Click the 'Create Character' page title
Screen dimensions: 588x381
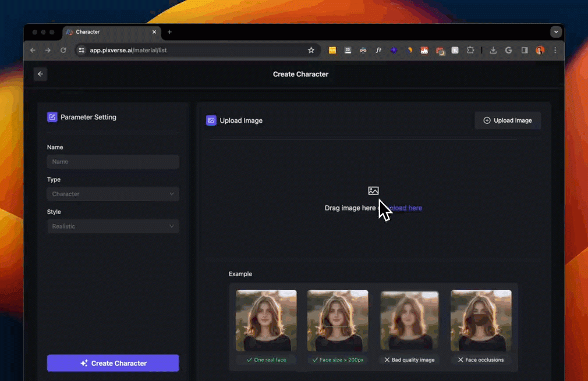tap(301, 74)
